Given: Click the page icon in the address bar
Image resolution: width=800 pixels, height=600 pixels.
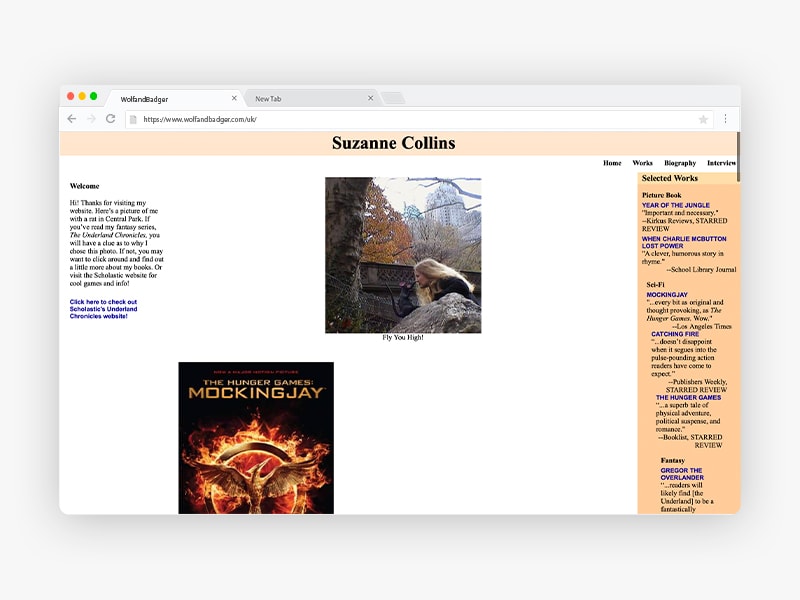Looking at the screenshot, I should 133,119.
